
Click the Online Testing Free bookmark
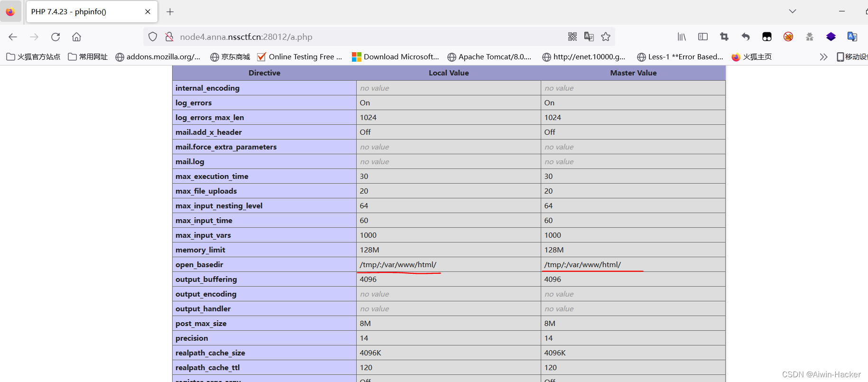click(300, 57)
